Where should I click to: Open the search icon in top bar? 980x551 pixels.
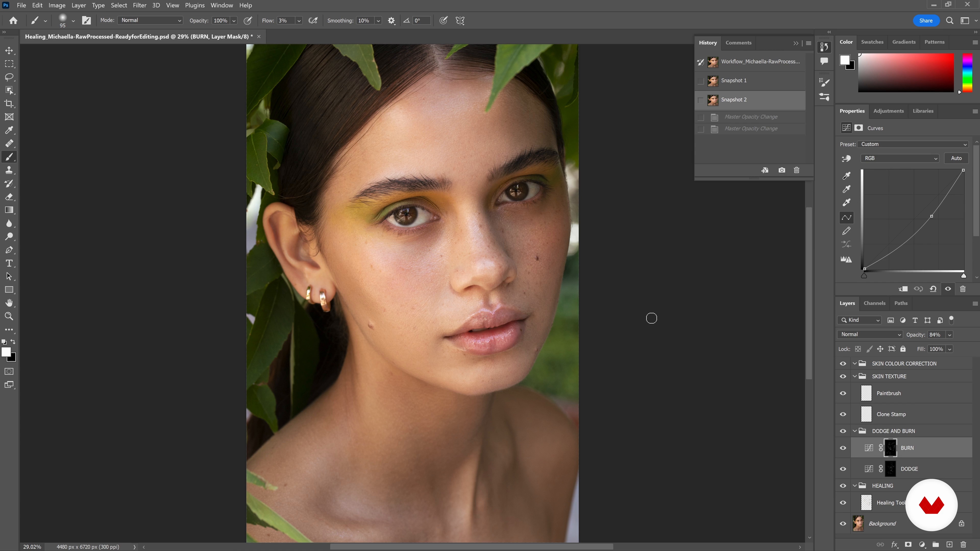coord(950,20)
